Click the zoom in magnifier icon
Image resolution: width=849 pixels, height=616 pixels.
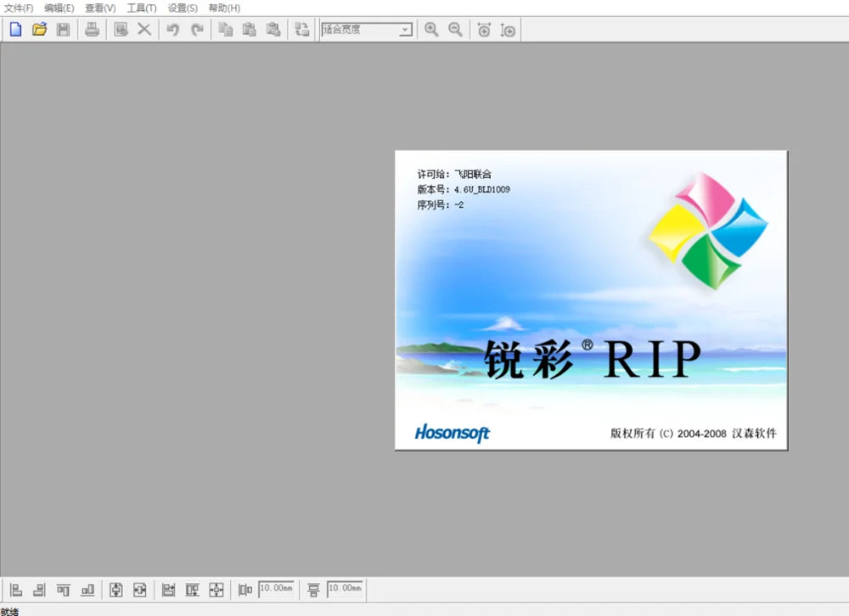(431, 29)
